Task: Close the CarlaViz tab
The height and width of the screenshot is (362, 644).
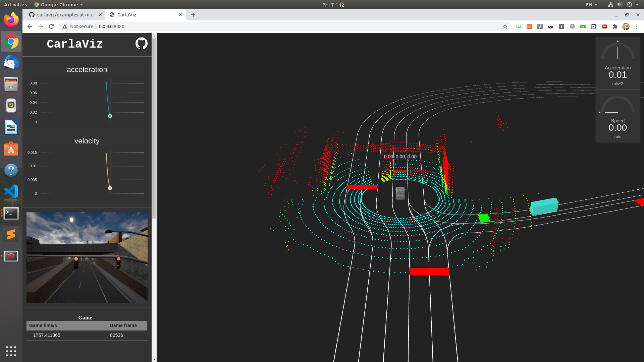Action: point(180,15)
